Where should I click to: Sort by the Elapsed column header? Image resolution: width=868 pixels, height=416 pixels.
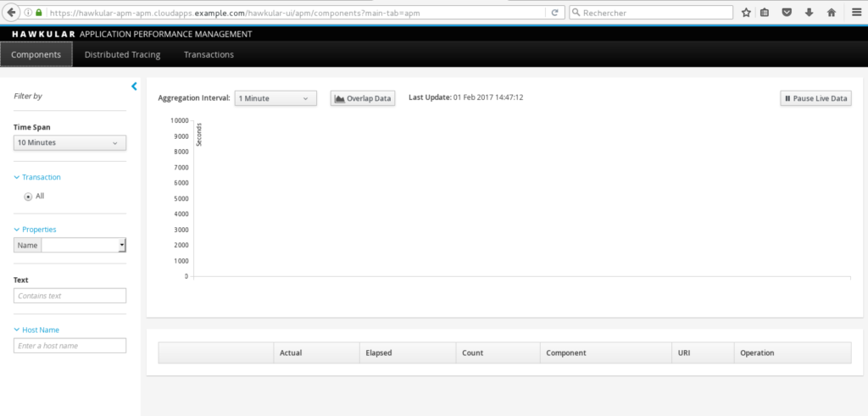click(x=408, y=353)
